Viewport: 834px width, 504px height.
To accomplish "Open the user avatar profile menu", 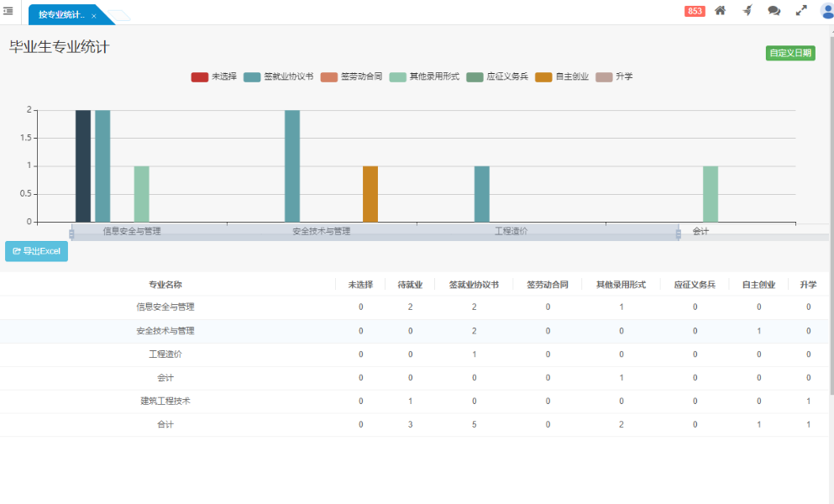I will click(826, 11).
